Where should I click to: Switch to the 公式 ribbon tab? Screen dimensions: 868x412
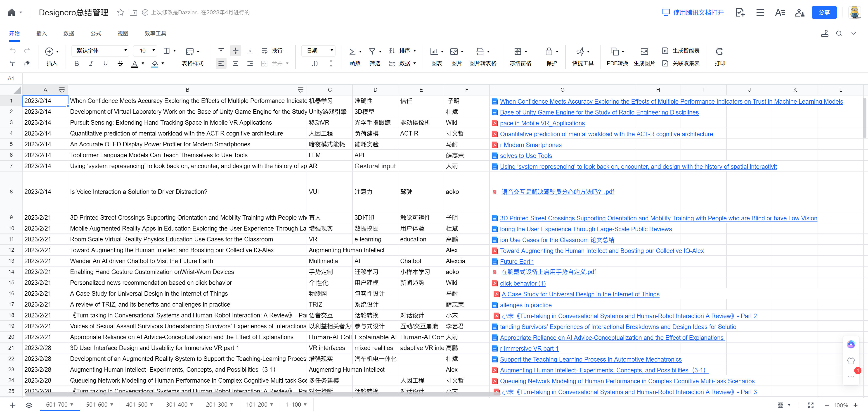pyautogui.click(x=96, y=33)
